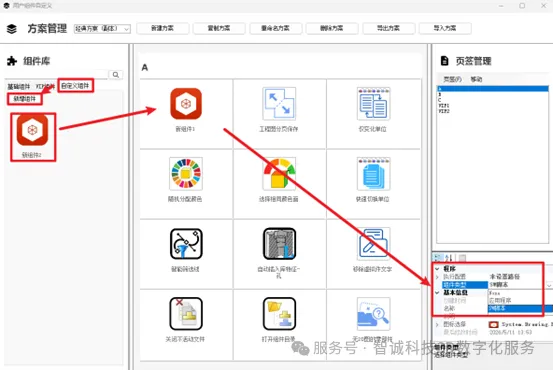
Task: Click the 自动插入 hole section-view icon
Action: point(279,244)
